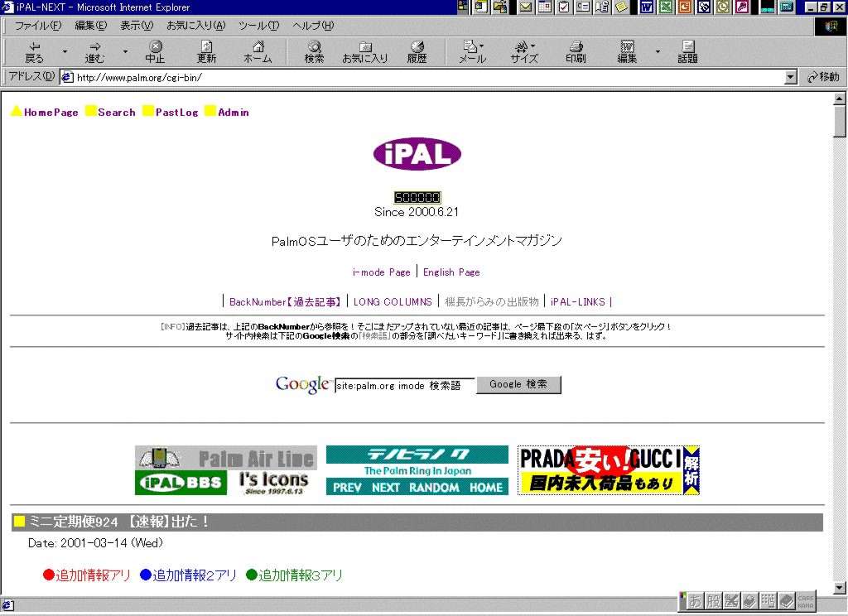
Task: Open the Edit (編集) button dropdown arrow
Action: pos(658,52)
